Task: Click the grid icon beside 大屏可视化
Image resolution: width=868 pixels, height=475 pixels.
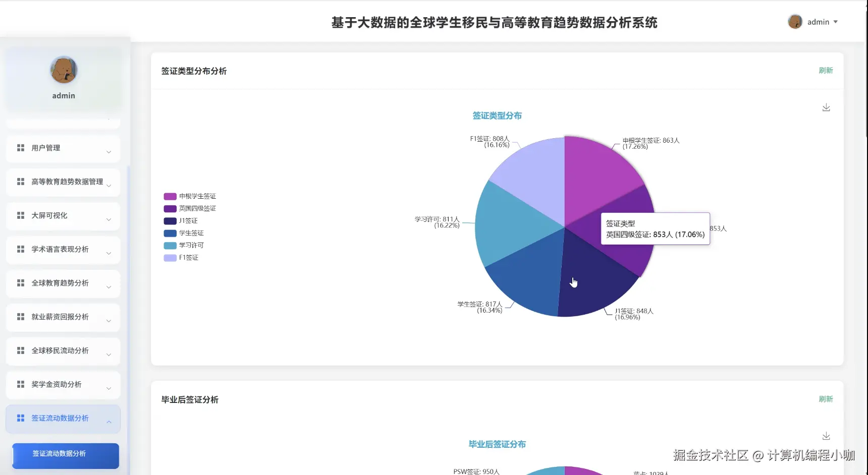Action: click(21, 215)
